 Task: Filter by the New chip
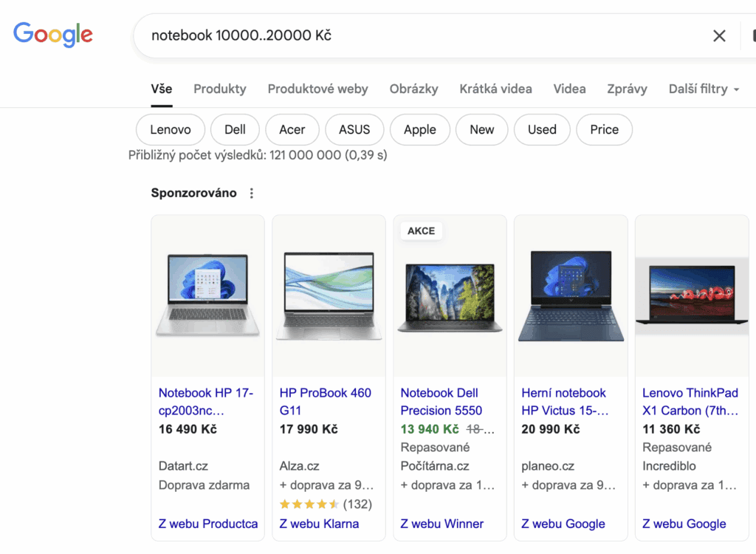[481, 130]
